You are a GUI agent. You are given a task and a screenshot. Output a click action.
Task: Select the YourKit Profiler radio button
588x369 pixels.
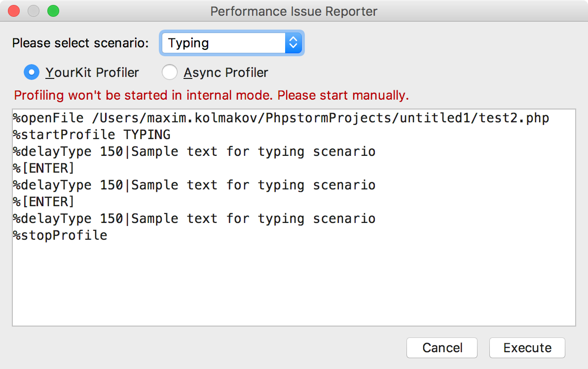tap(32, 73)
